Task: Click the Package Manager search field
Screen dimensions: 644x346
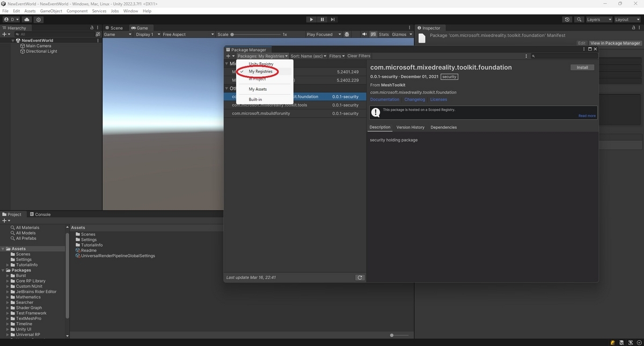Action: click(563, 56)
